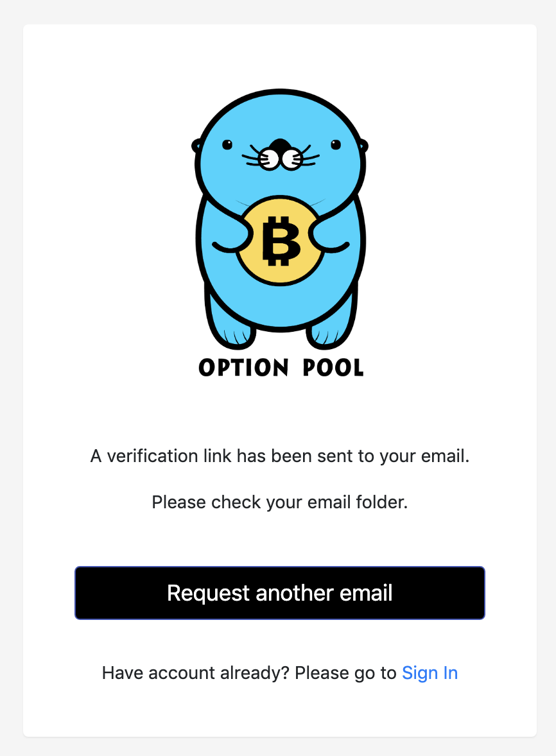This screenshot has height=756, width=556.
Task: Go to the Sign In link
Action: click(430, 673)
